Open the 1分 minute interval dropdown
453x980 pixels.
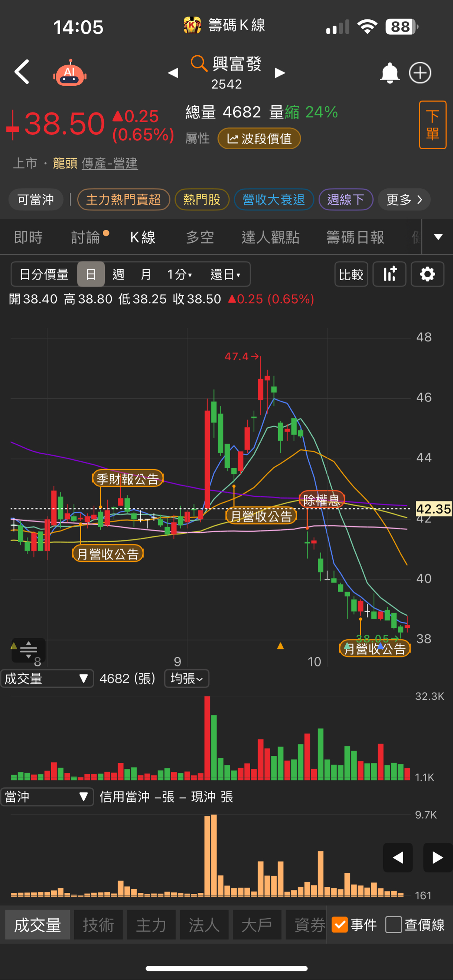179,274
